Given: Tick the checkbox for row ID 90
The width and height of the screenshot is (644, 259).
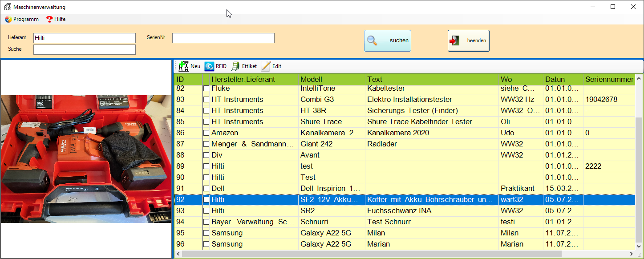Looking at the screenshot, I should pos(206,178).
